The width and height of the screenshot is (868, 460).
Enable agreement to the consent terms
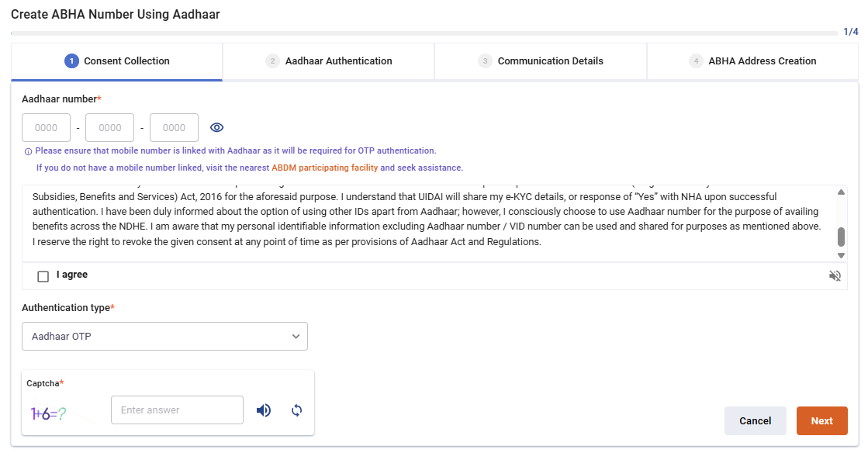coord(43,275)
